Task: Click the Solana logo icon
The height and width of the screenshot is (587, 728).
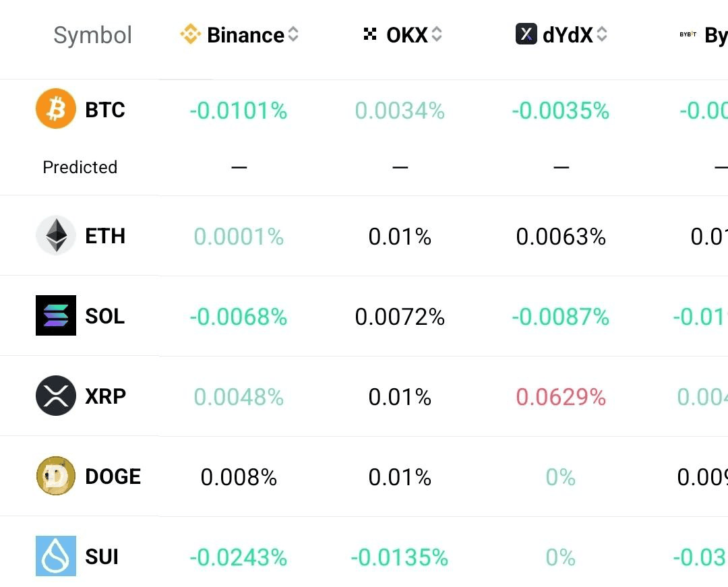Action: [x=56, y=315]
